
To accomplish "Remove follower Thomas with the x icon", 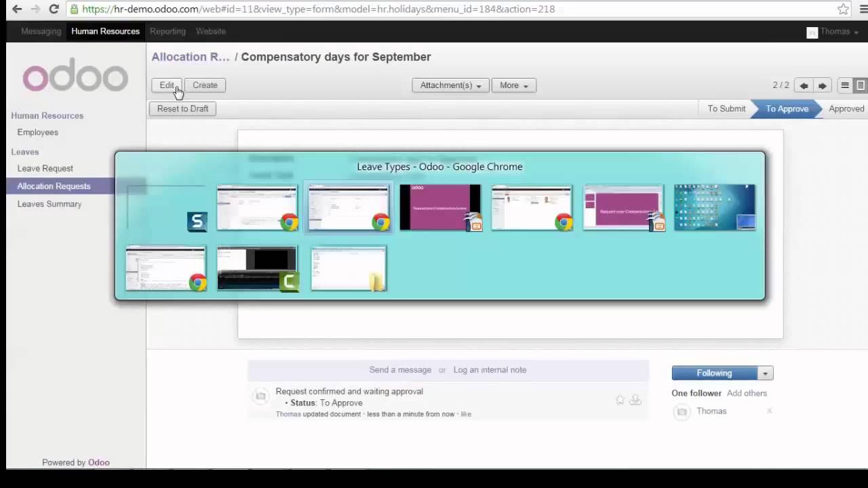I will [x=769, y=411].
